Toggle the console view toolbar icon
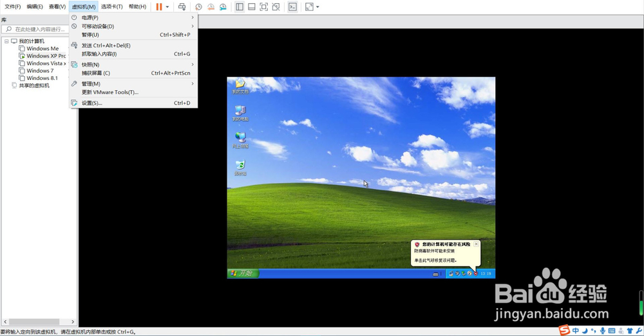 (292, 6)
